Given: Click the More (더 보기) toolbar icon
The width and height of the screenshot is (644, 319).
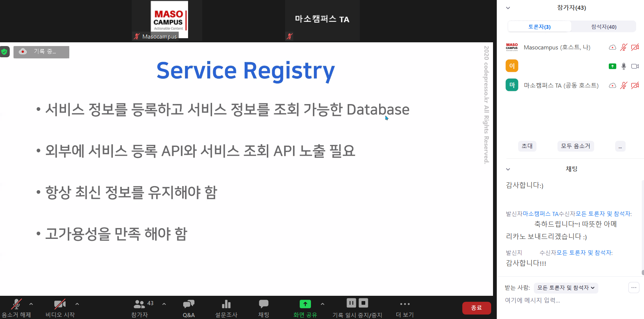Looking at the screenshot, I should coord(405,304).
